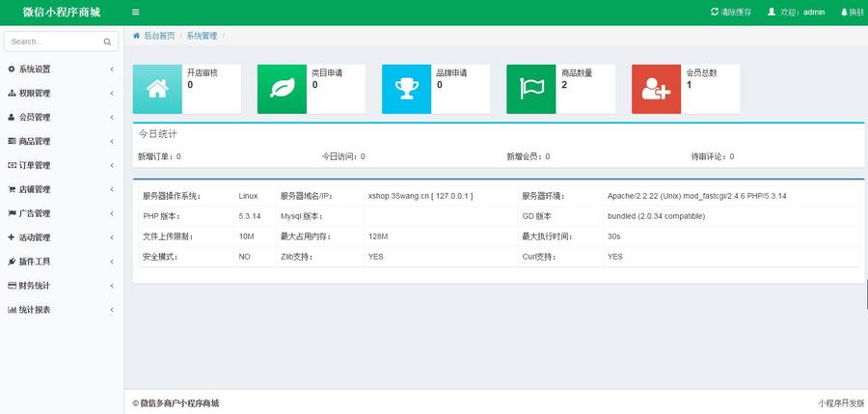Viewport: 868px width, 414px height.
Task: Open the 统计报表 menu item
Action: click(x=62, y=309)
